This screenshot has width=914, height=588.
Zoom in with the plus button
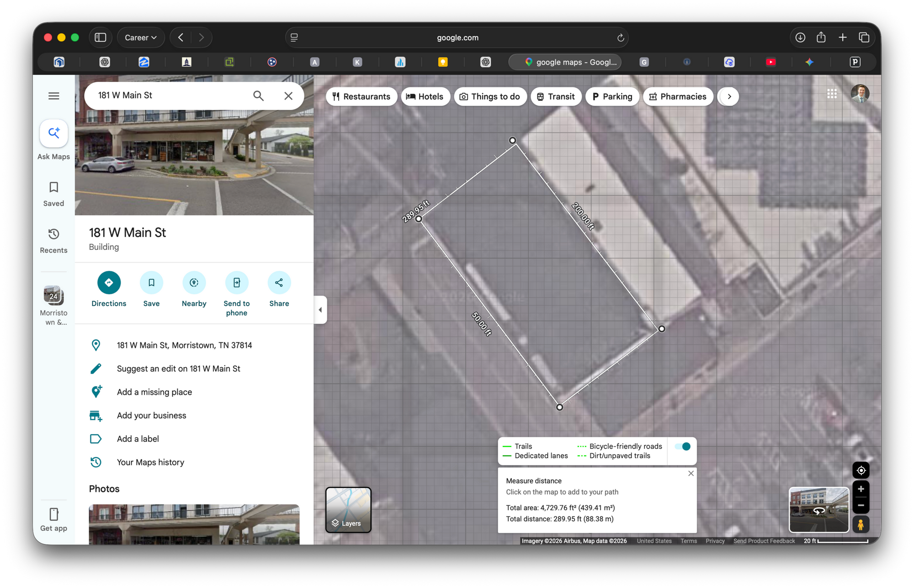[x=861, y=489]
